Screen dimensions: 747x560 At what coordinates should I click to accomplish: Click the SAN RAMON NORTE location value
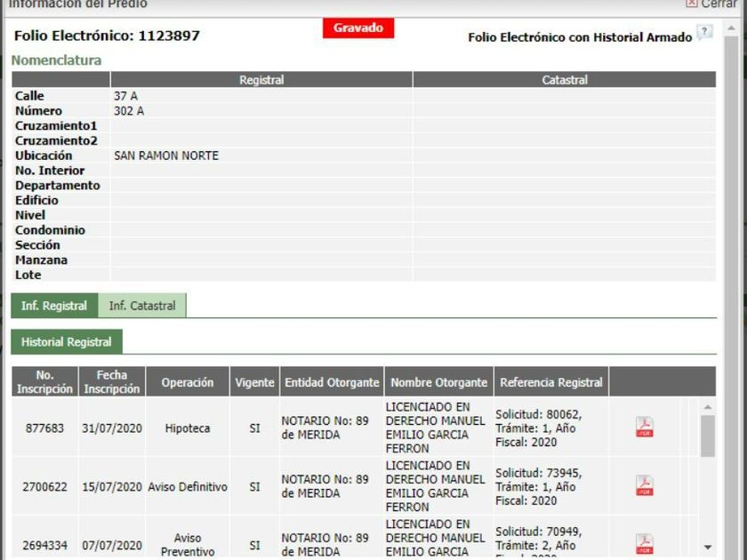pyautogui.click(x=166, y=156)
